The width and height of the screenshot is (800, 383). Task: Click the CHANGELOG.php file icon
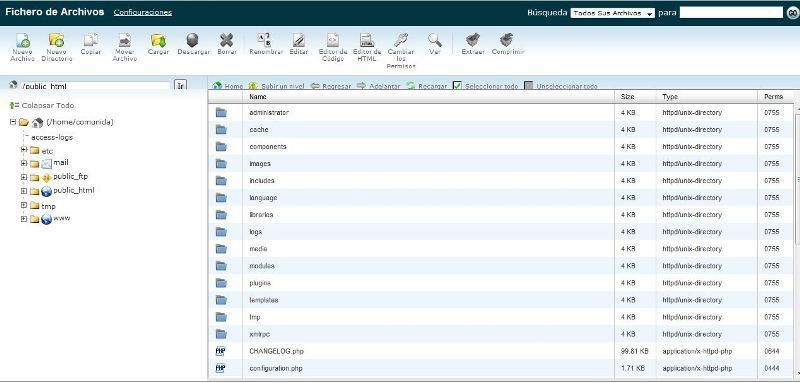point(221,351)
